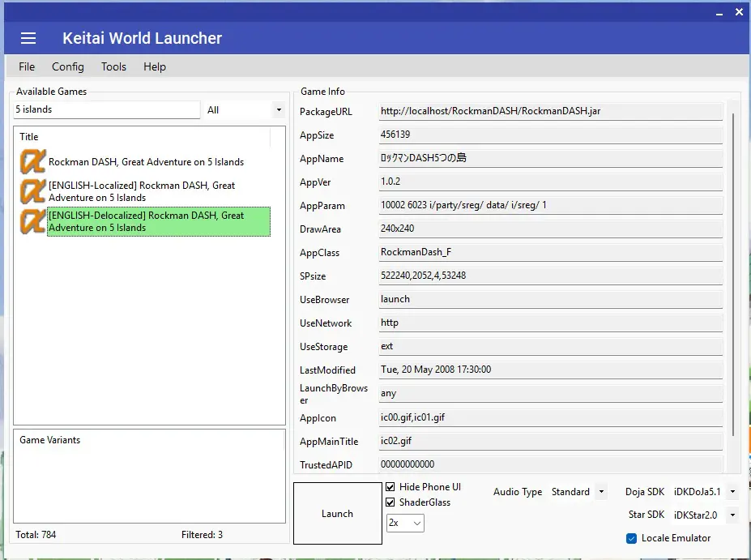Click the UseStorage value ext

point(550,346)
